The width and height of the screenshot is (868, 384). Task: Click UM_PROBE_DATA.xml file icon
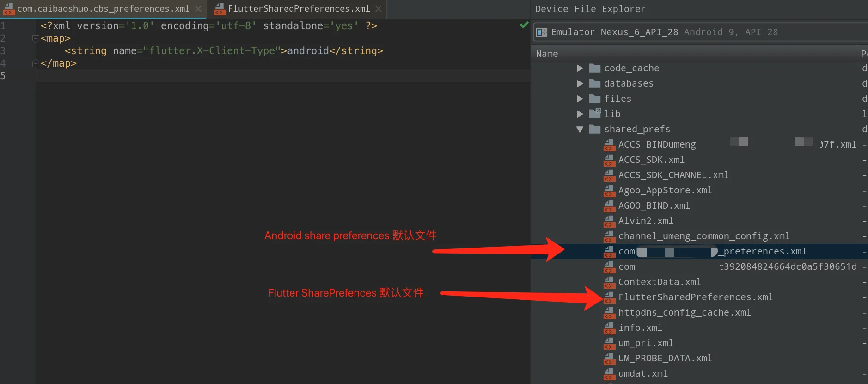pos(609,359)
